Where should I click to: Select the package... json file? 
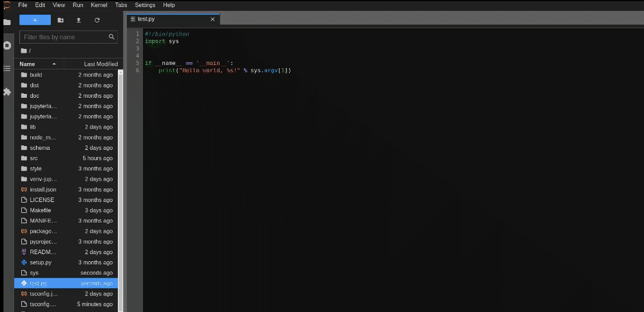(66, 231)
